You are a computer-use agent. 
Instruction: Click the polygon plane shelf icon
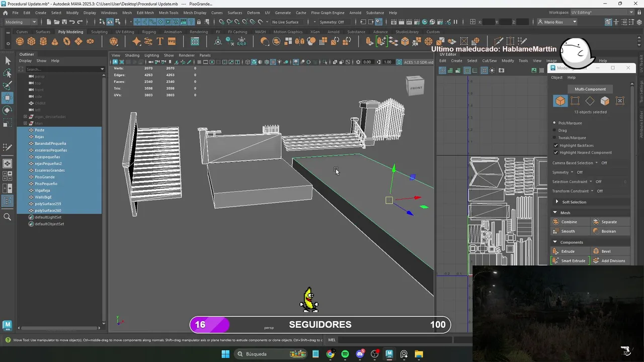point(78,41)
